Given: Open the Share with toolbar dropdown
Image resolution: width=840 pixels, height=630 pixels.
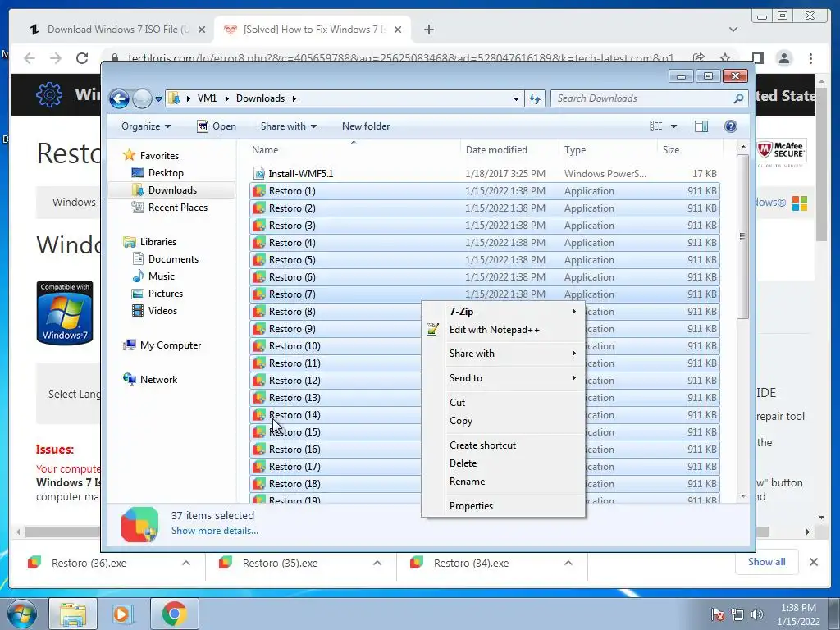Looking at the screenshot, I should point(289,126).
